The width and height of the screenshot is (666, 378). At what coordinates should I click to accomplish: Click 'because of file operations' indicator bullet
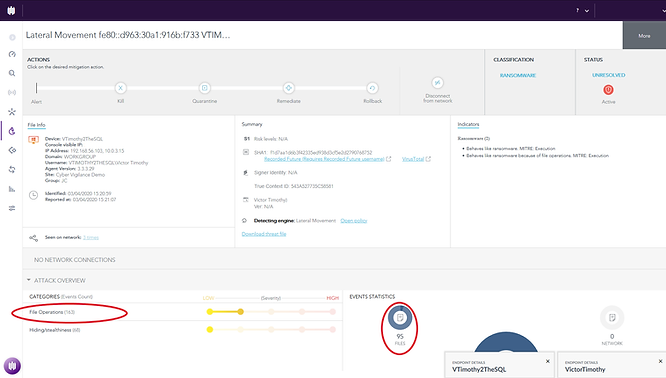[x=537, y=156]
